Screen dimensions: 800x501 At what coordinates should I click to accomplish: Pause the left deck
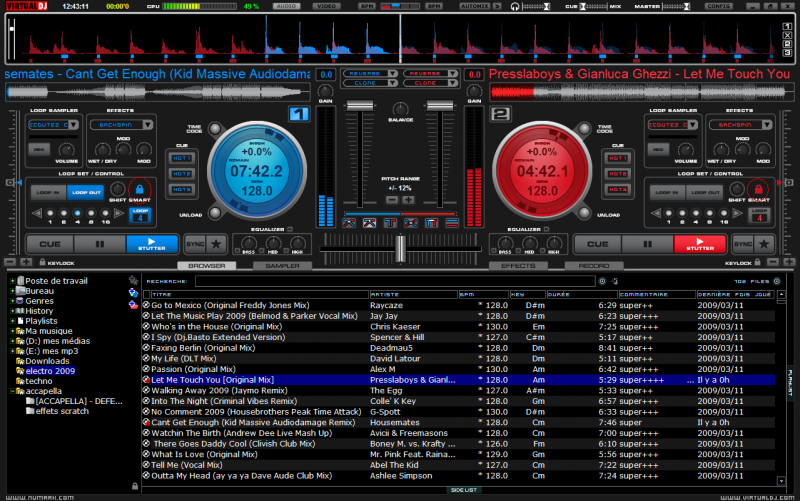point(100,244)
